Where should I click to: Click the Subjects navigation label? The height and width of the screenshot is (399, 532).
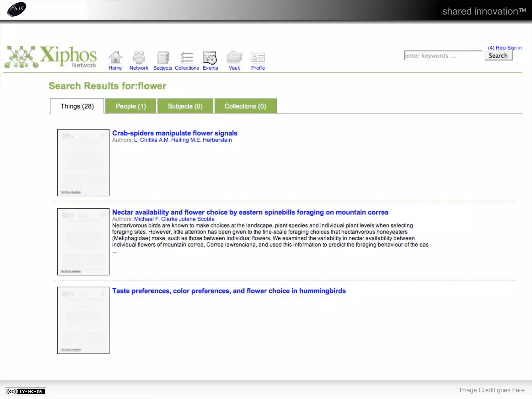tap(163, 68)
